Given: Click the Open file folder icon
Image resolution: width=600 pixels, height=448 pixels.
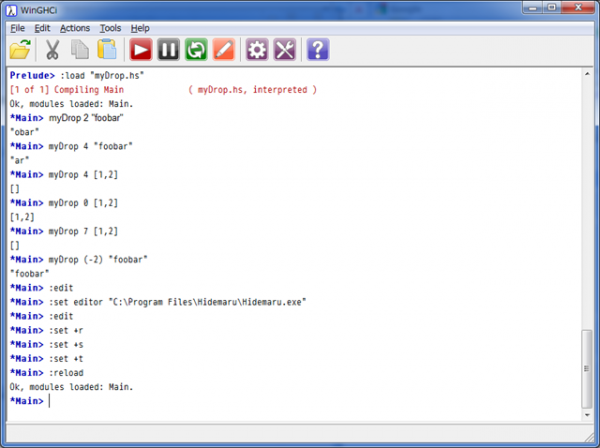Looking at the screenshot, I should [x=21, y=49].
